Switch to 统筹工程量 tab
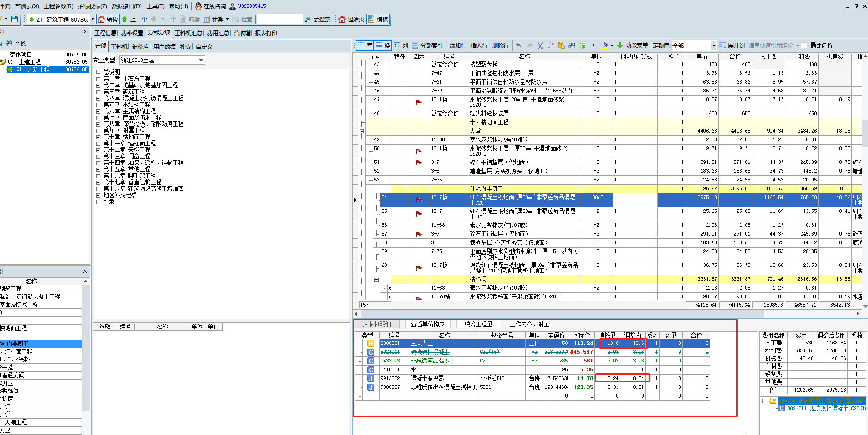The height and width of the screenshot is (435, 868). pos(478,324)
